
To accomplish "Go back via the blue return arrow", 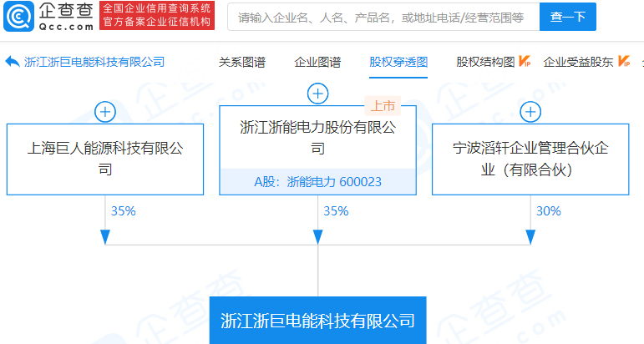I will 13,62.
